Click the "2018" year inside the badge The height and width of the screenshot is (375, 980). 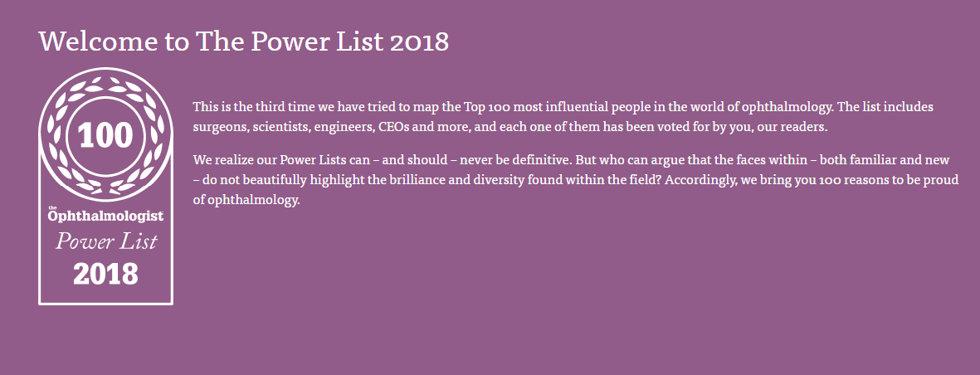coord(105,274)
